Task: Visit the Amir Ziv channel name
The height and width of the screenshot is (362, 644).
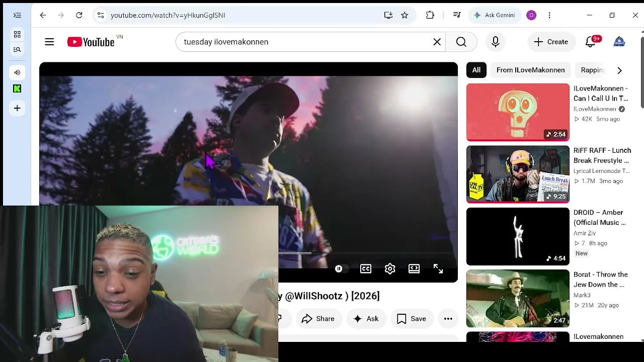Action: pyautogui.click(x=585, y=233)
